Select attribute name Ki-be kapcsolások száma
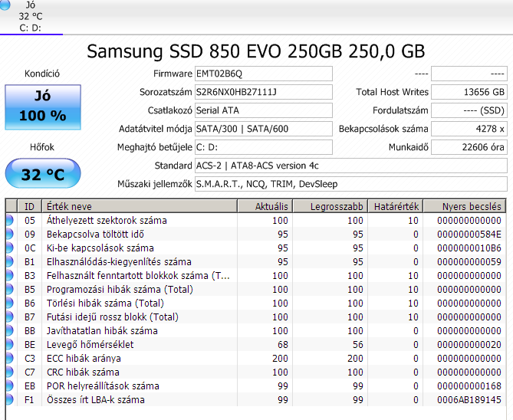The width and height of the screenshot is (513, 420). pyautogui.click(x=100, y=248)
